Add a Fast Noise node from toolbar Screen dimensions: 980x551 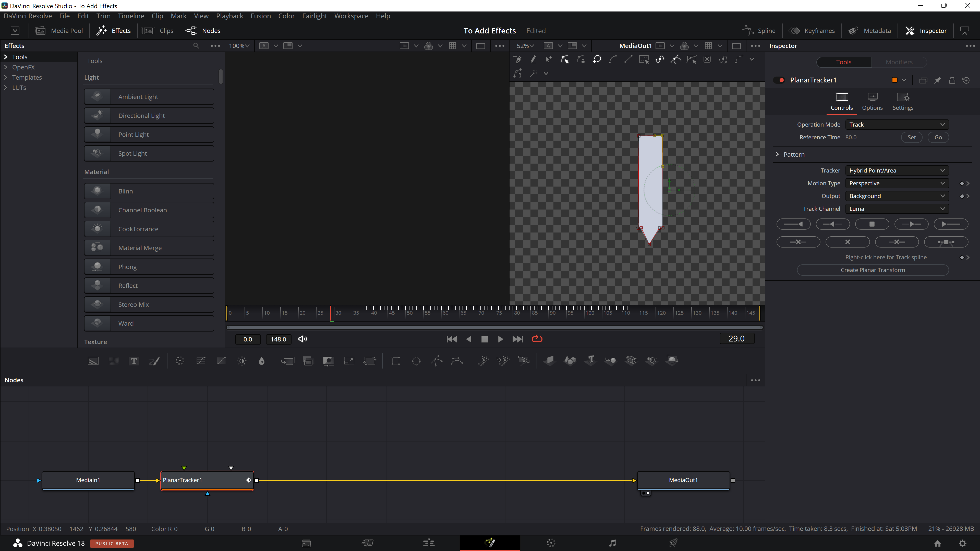point(113,361)
